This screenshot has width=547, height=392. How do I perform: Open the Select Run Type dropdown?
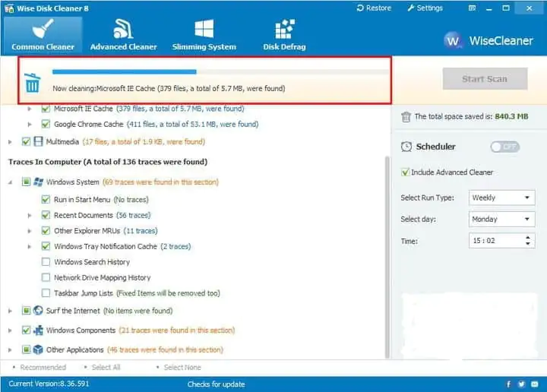click(502, 198)
